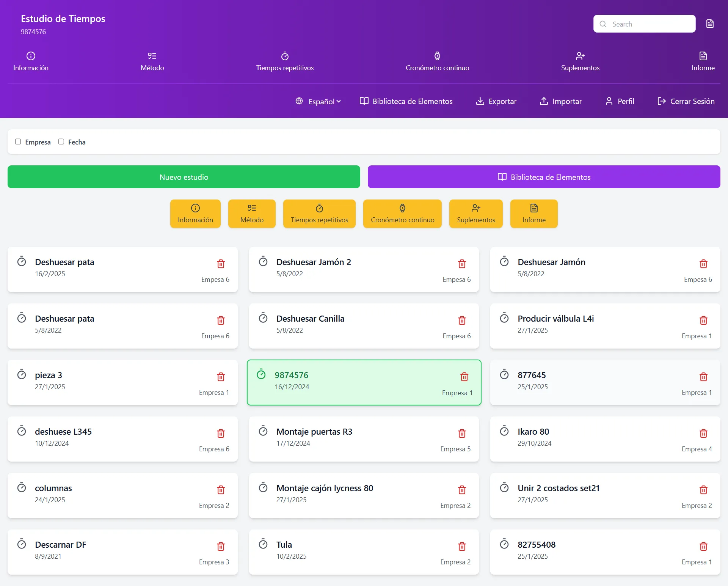This screenshot has height=586, width=728.
Task: Click Cerrar Sesión link
Action: pos(686,101)
